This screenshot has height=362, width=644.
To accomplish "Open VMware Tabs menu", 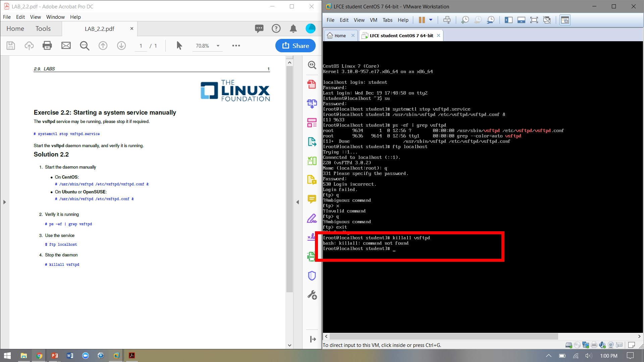I will click(387, 20).
